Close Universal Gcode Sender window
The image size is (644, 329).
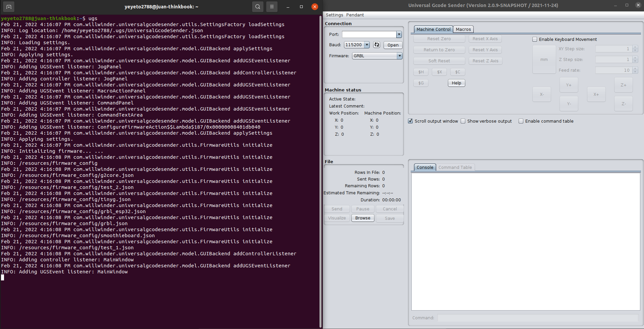click(638, 5)
